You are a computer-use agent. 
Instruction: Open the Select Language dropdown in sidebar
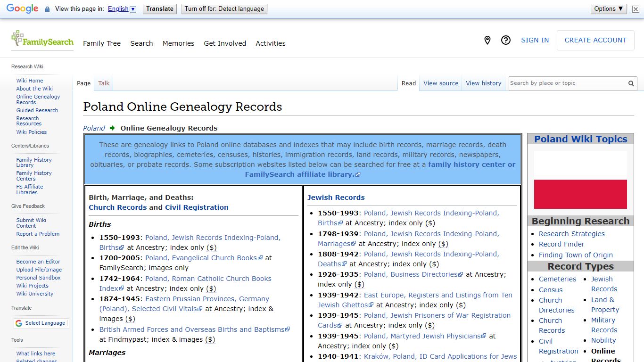point(41,323)
